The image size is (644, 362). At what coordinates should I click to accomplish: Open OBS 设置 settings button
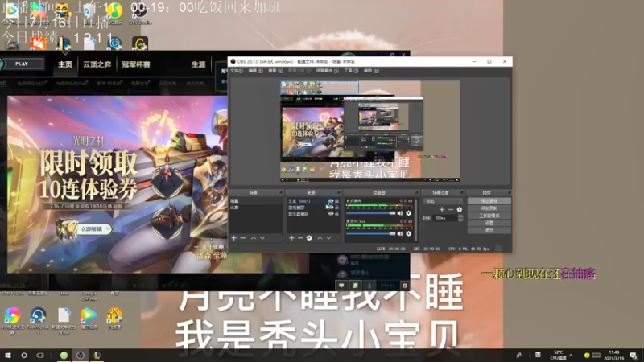coord(489,224)
